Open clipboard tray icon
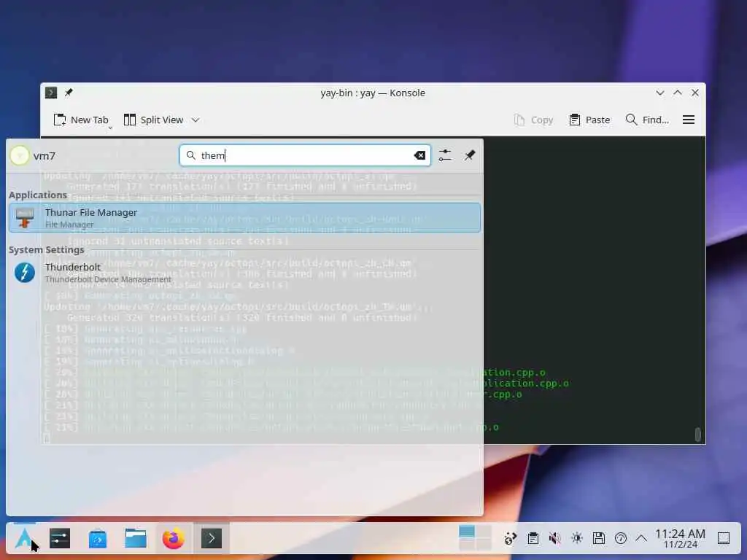Screen dimensions: 747x560 [533, 539]
